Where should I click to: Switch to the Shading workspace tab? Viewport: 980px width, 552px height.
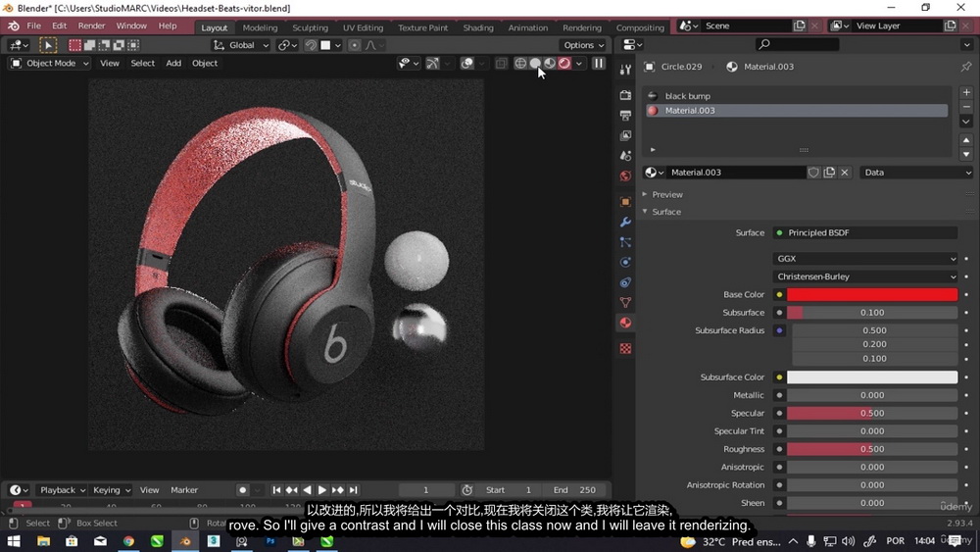tap(478, 27)
